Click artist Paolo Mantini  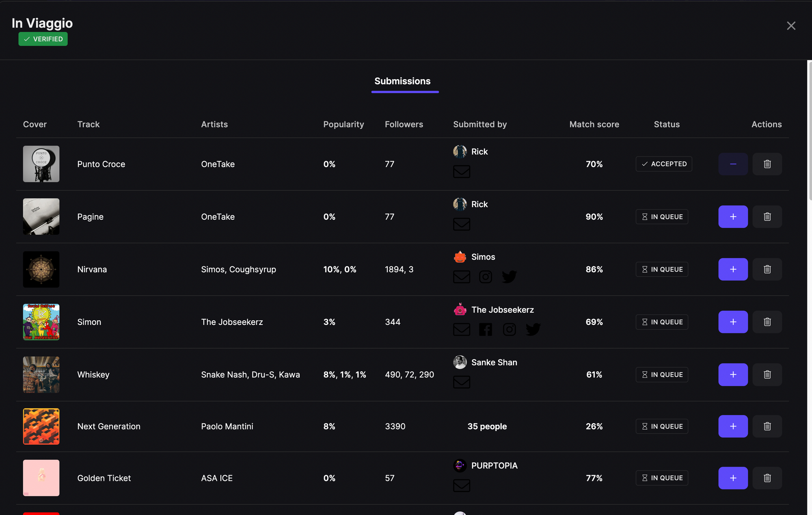click(x=227, y=426)
